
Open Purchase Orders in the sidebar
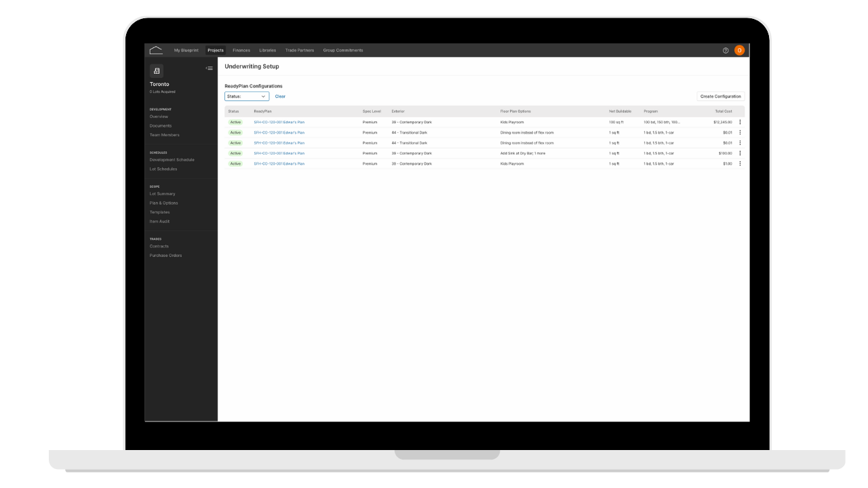point(165,256)
